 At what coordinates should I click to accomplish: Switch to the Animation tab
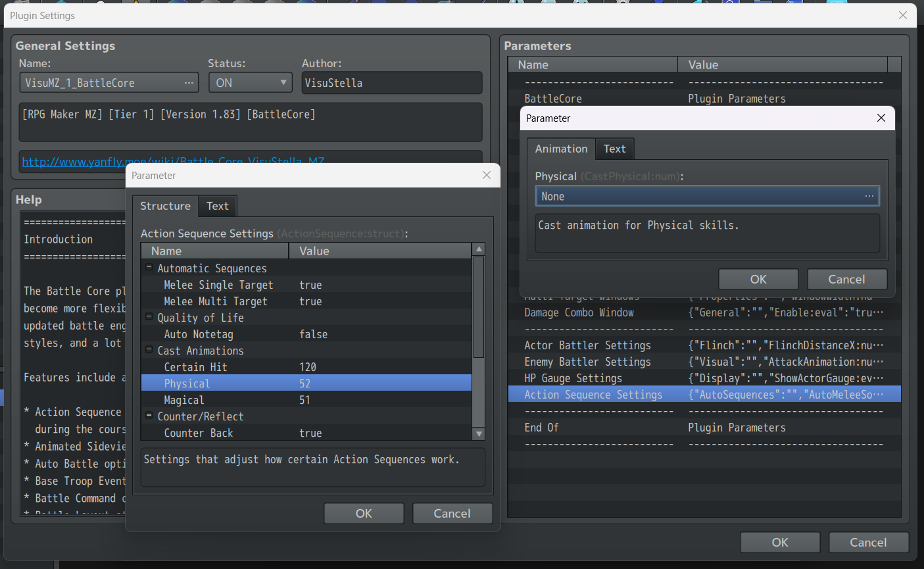[x=561, y=149]
